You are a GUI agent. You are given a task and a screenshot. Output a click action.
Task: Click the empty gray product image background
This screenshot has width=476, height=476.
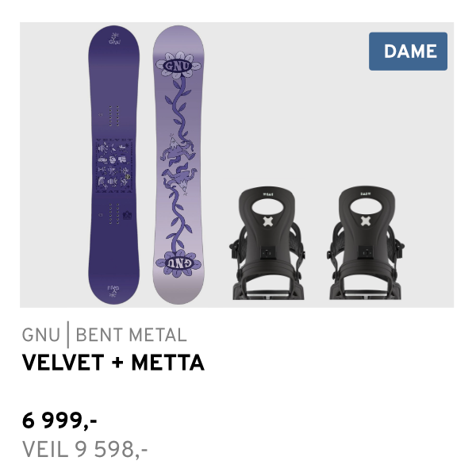pos(317,119)
